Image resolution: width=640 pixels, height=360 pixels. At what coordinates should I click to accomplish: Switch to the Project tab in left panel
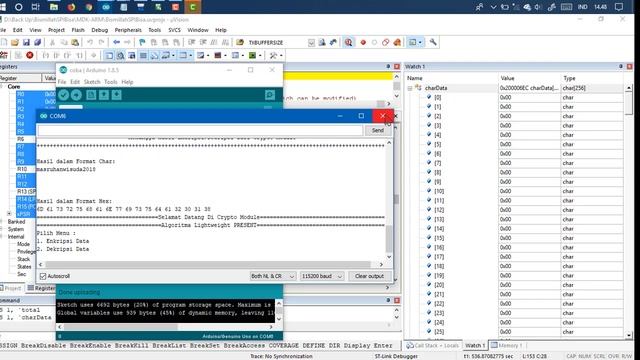(x=11, y=288)
